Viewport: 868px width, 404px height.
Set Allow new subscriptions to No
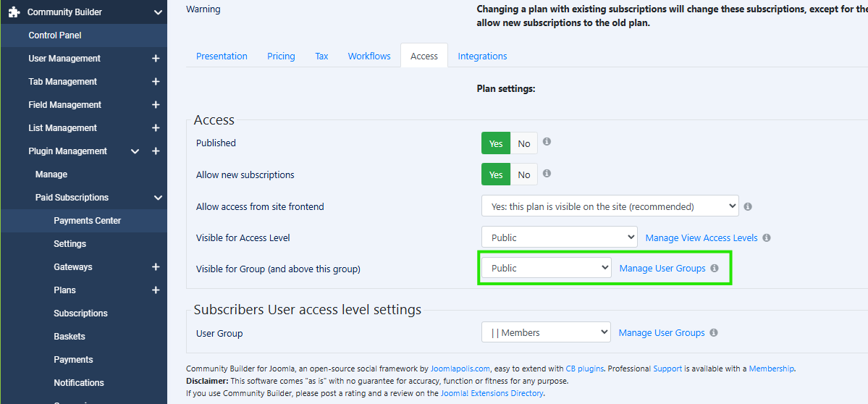[524, 174]
